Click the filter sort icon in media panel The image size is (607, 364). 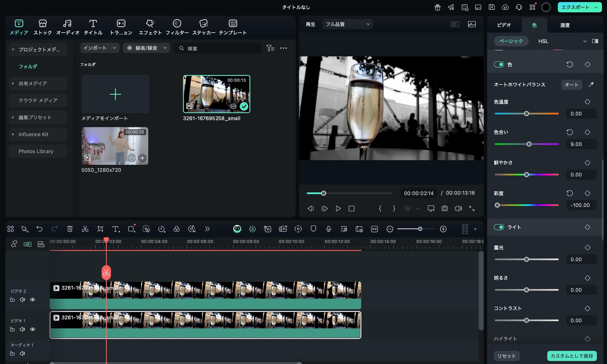point(270,48)
